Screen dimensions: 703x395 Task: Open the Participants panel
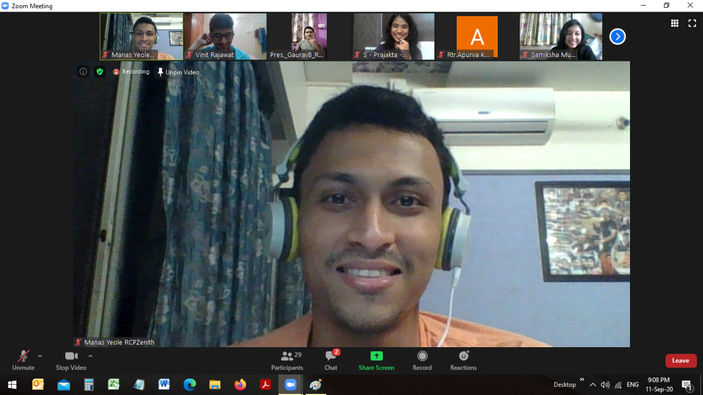287,360
